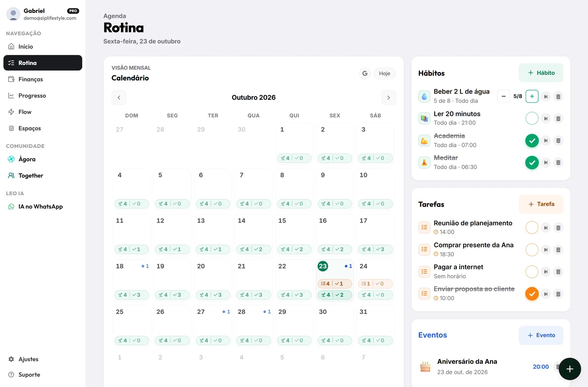
Task: Open Ajustes settings
Action: 43,359
